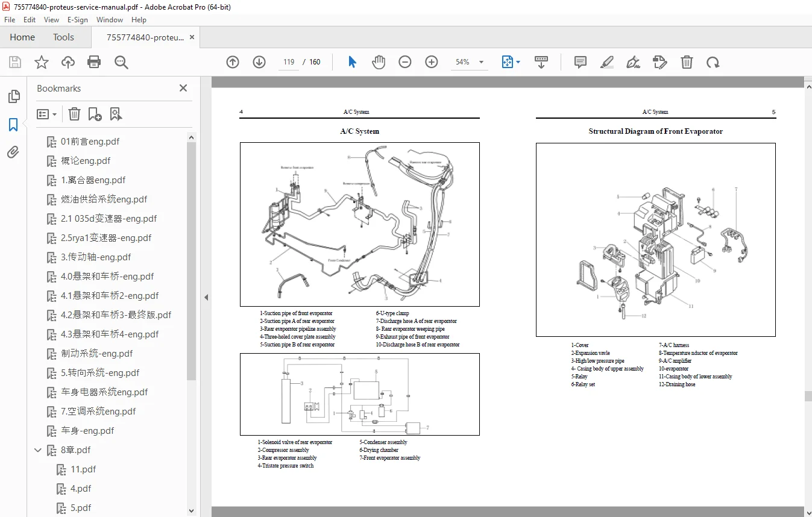
Task: Open bookmark 燃油供给系统eng.pdf
Action: point(104,199)
